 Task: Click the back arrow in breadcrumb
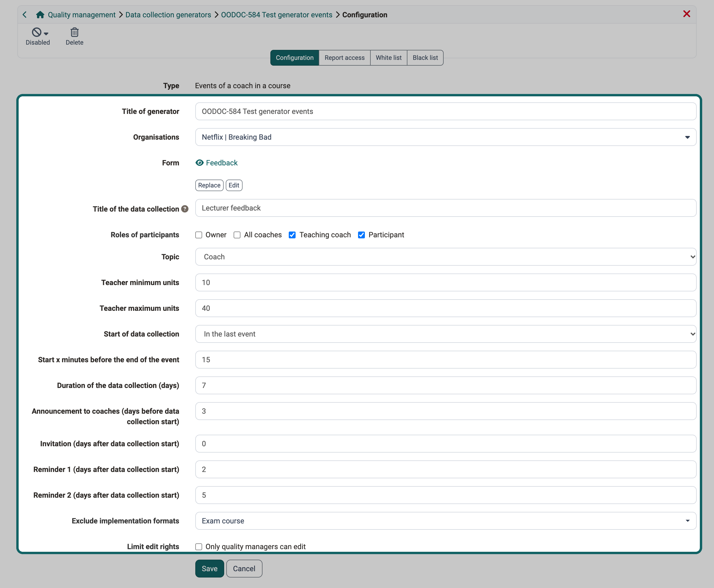point(25,14)
